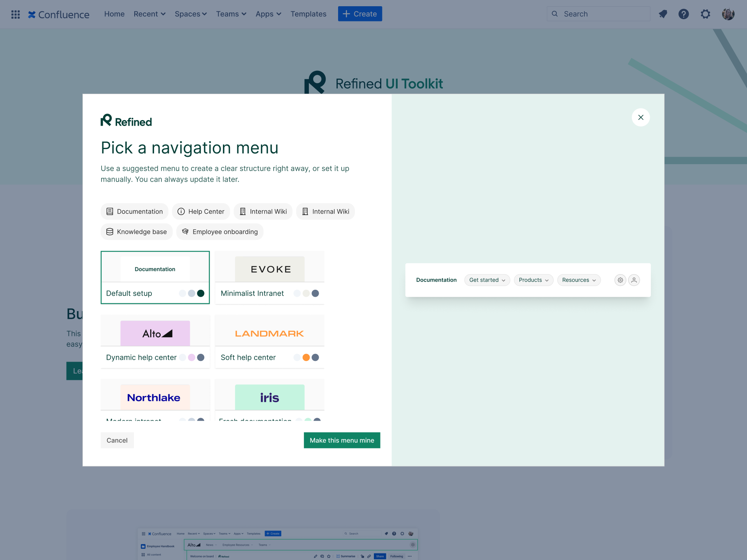The width and height of the screenshot is (747, 560).
Task: Toggle the Employee onboarding suggestion chip
Action: (219, 231)
